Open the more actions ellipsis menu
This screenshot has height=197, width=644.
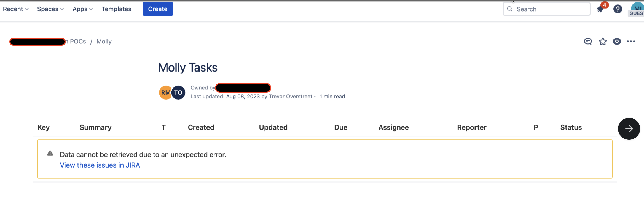click(631, 42)
